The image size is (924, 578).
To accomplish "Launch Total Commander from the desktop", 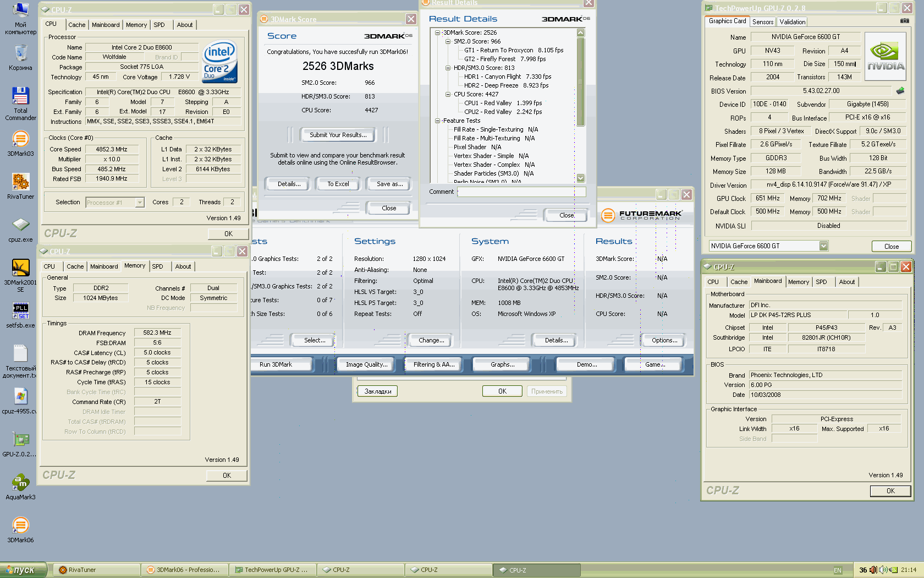I will click(20, 103).
